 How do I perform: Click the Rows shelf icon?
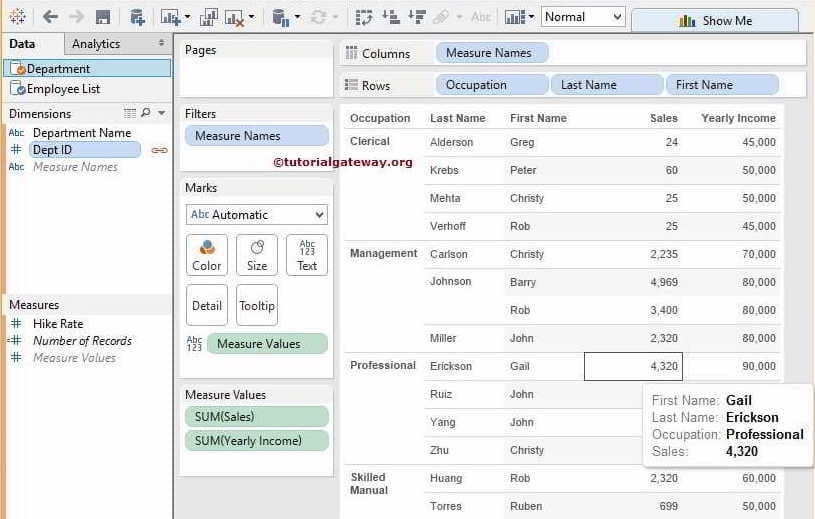click(351, 85)
